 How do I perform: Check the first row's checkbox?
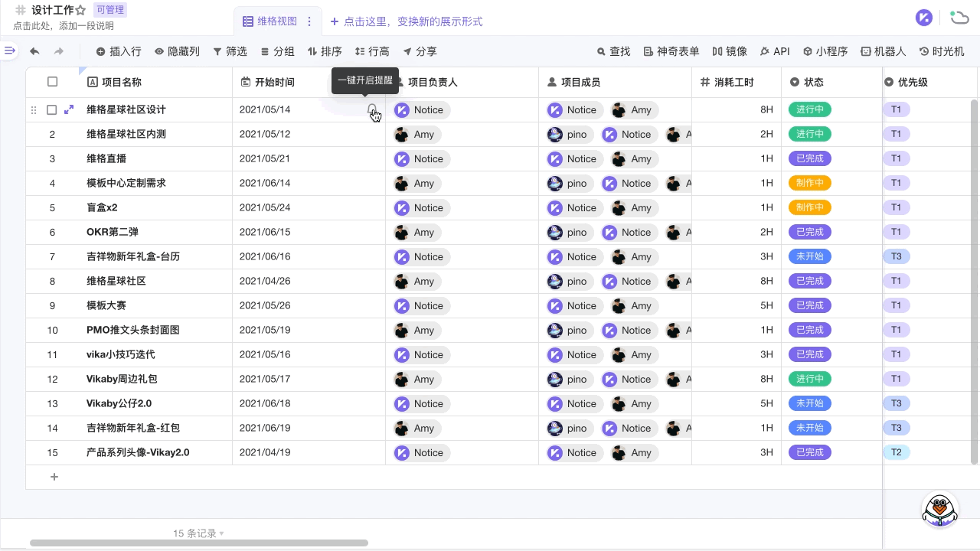pos(52,109)
